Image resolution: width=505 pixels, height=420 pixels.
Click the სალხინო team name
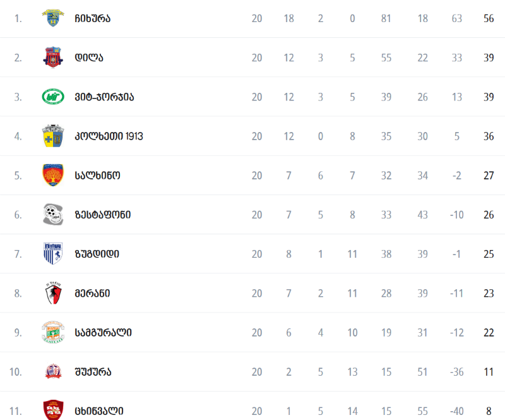97,176
